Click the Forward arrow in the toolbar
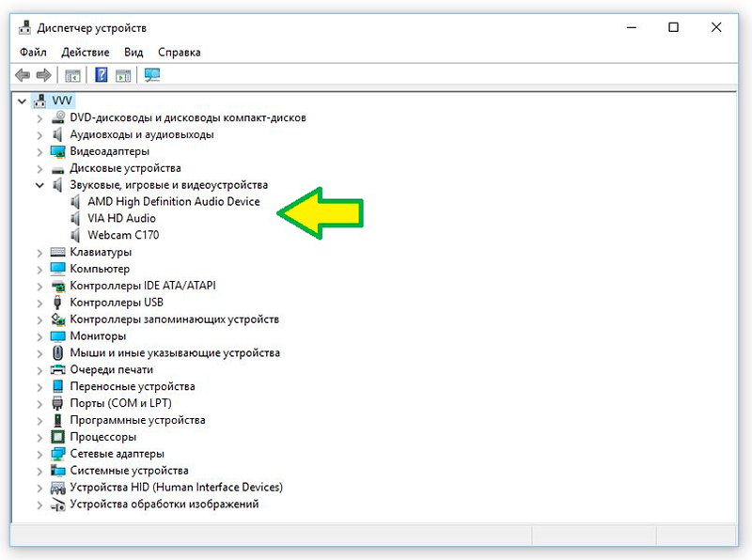752x560 pixels. pyautogui.click(x=43, y=75)
